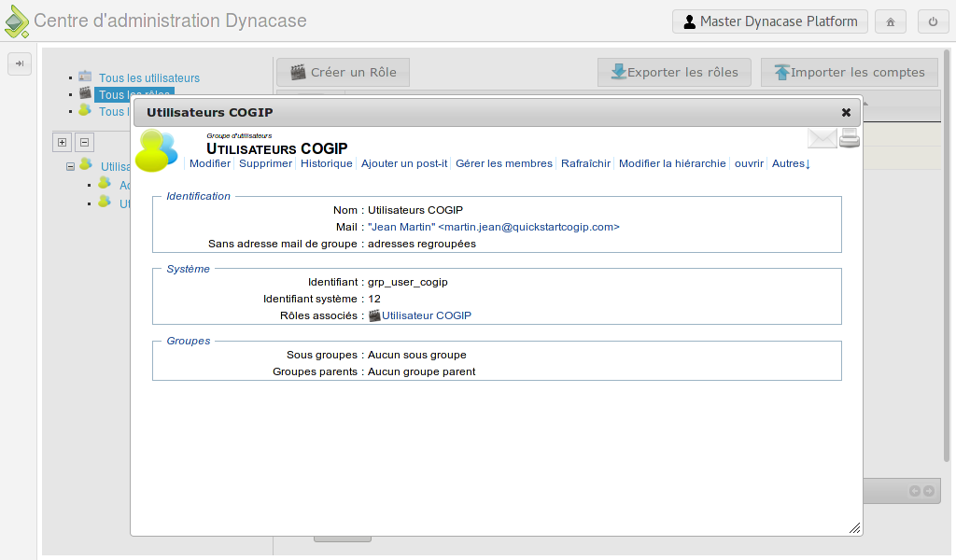Click the identifier value grp_user_cogip
Viewport: 956px width, 560px height.
tap(408, 282)
